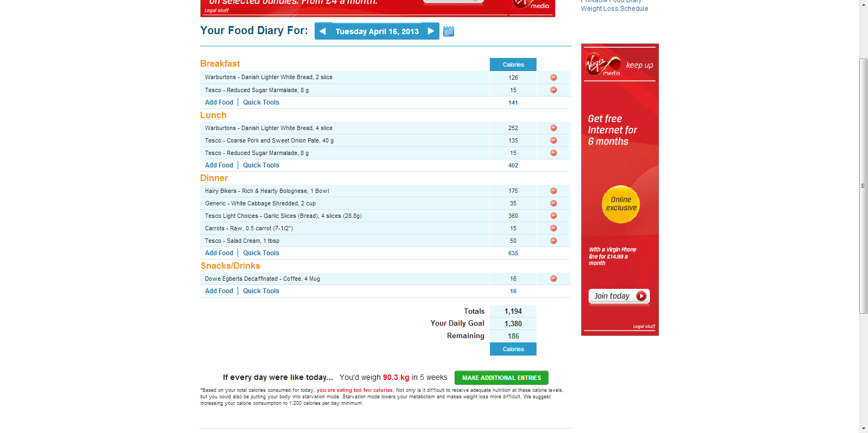Image resolution: width=868 pixels, height=433 pixels.
Task: Delete Coarse Pork and Sweet Onion Pate entry
Action: tap(553, 140)
